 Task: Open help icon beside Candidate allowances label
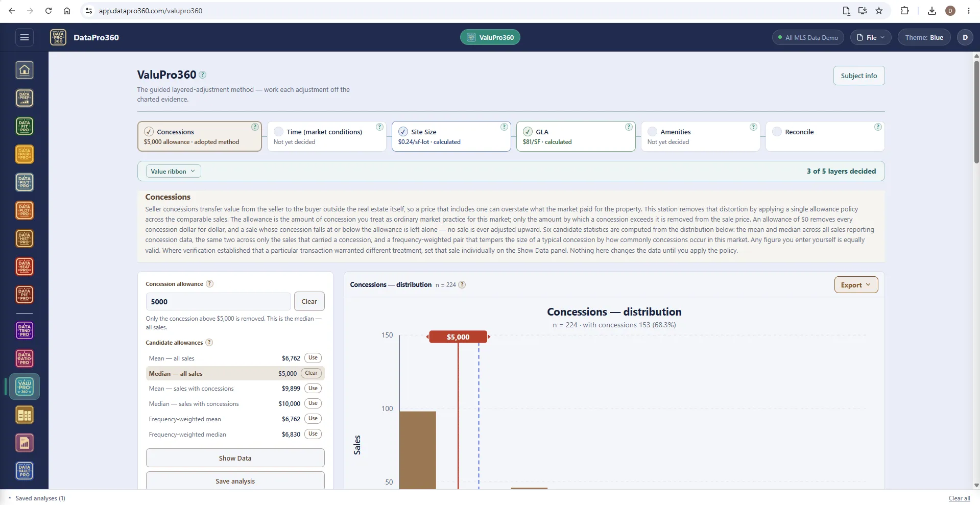tap(209, 343)
